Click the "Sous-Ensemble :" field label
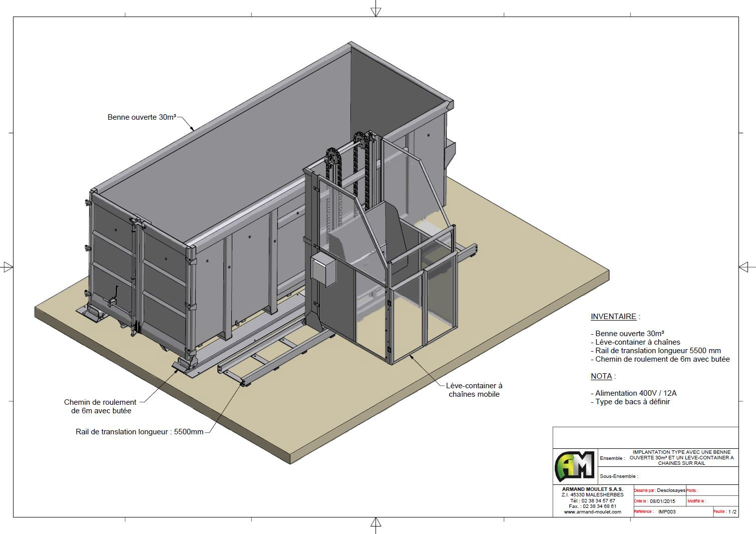Image resolution: width=756 pixels, height=534 pixels. (618, 476)
